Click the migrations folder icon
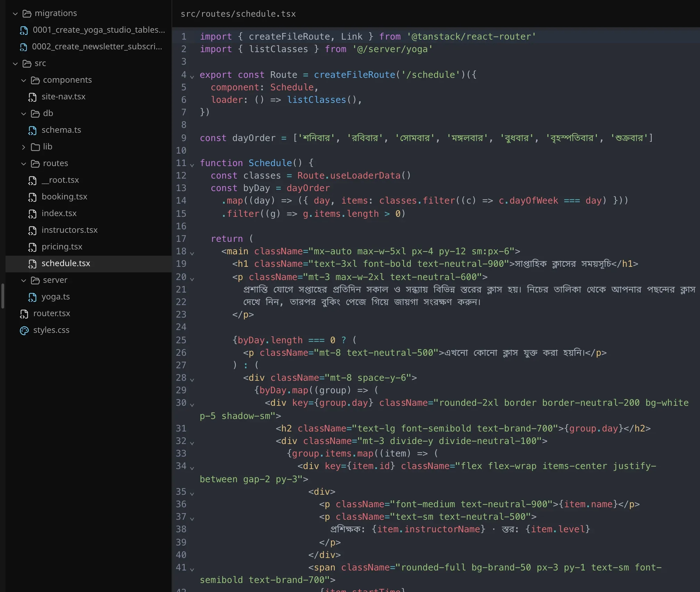 tap(27, 14)
